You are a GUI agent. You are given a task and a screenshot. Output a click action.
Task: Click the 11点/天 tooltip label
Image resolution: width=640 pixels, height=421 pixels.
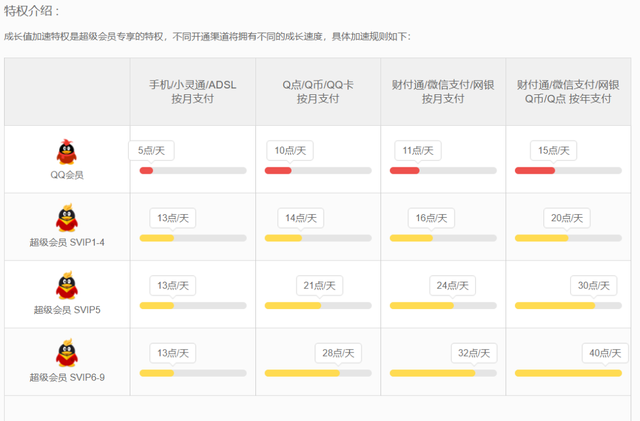point(418,151)
